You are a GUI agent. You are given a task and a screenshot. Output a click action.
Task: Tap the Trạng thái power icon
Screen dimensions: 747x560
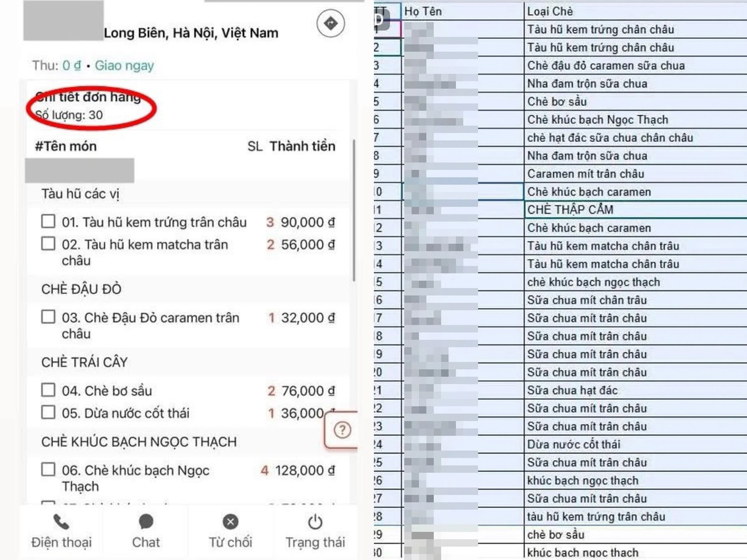(x=315, y=522)
